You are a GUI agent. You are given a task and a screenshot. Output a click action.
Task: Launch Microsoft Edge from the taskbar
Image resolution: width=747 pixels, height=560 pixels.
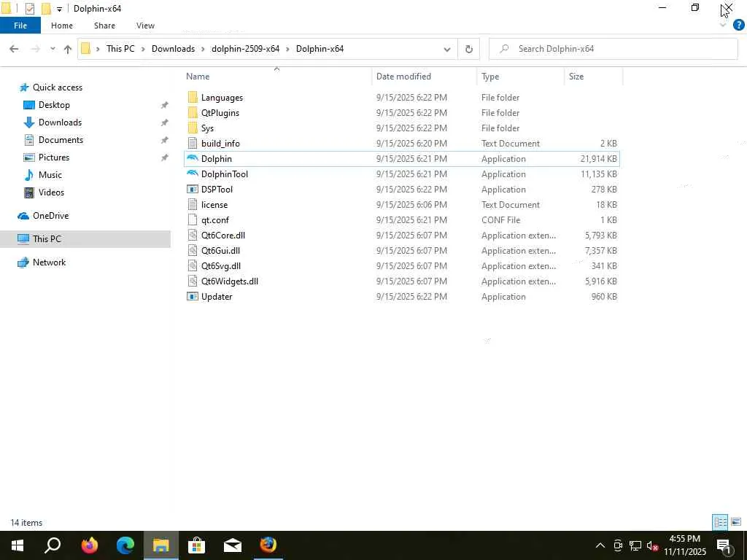125,545
